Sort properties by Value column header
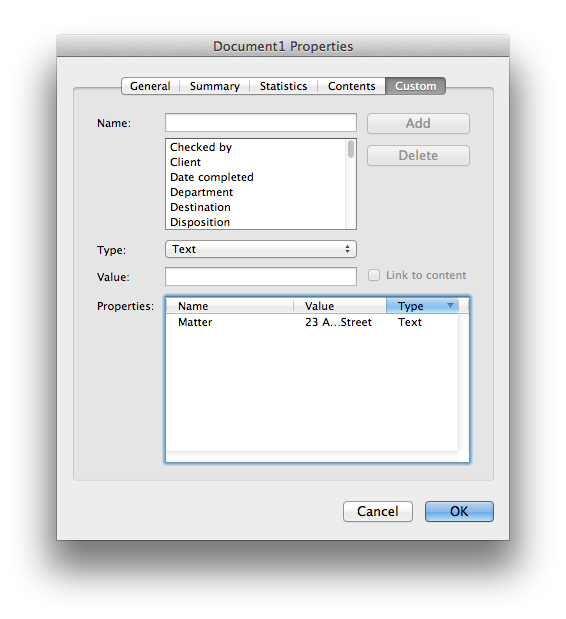This screenshot has width=566, height=619. (340, 306)
